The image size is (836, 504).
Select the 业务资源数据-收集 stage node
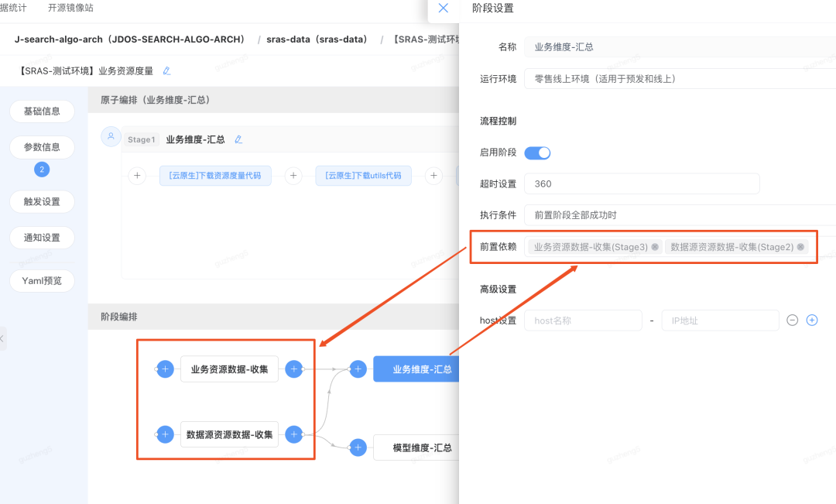pos(229,369)
